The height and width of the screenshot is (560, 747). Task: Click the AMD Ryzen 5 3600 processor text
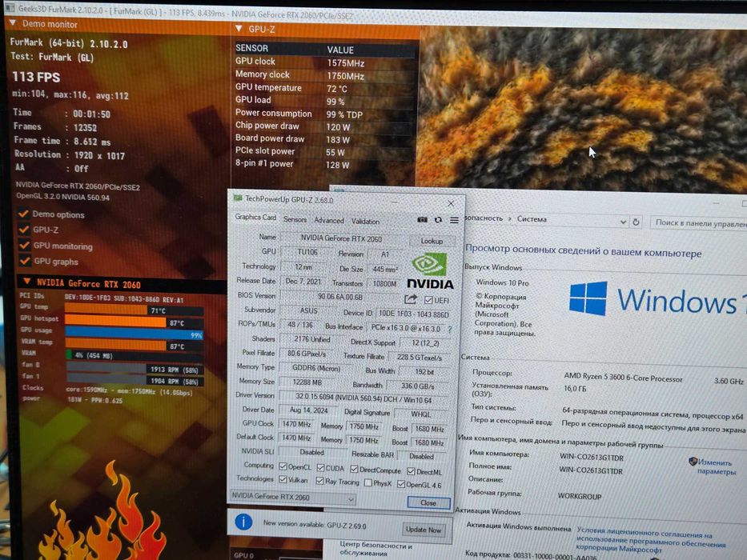[623, 378]
